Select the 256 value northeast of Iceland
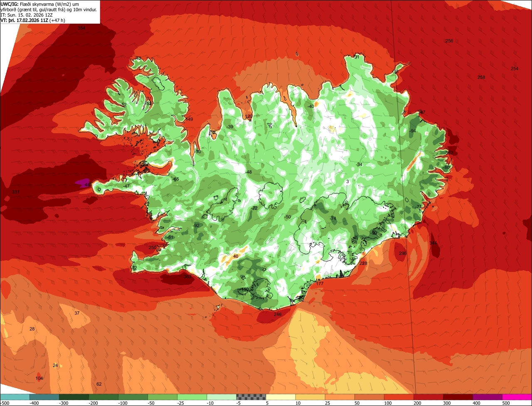532x406 pixels. 449,41
